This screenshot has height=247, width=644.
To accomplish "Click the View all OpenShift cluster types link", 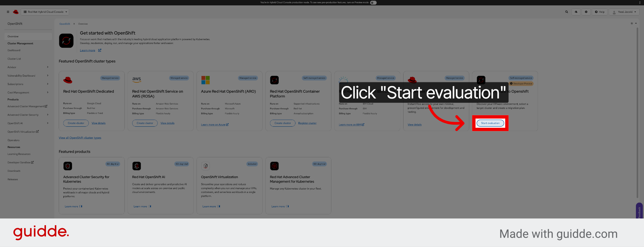I will [x=80, y=138].
